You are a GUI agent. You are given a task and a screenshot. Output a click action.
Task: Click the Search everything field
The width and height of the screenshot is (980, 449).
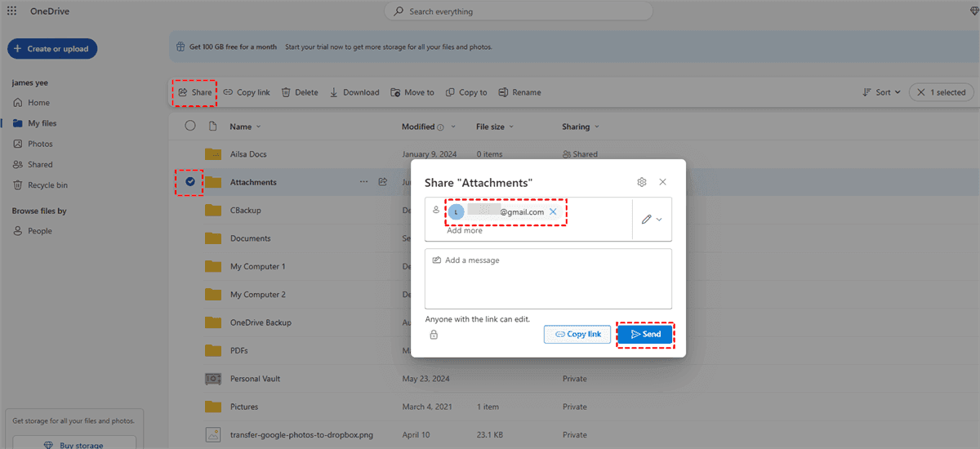tap(519, 11)
